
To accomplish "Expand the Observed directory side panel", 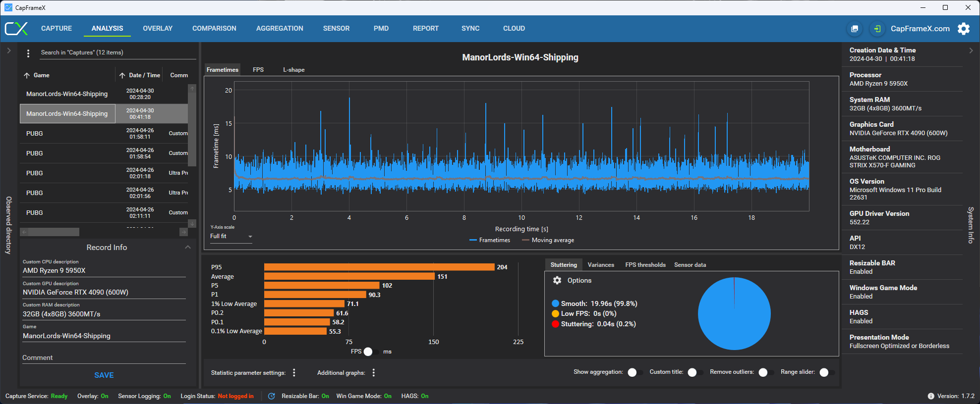I will [8, 50].
